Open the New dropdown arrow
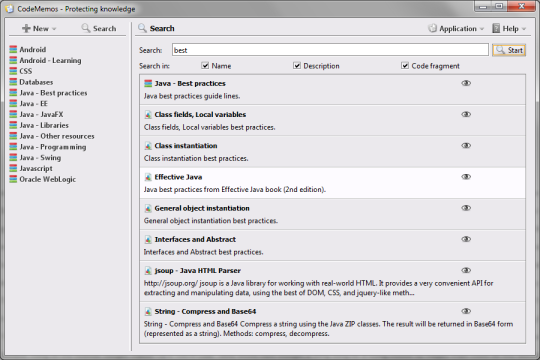 tap(54, 29)
